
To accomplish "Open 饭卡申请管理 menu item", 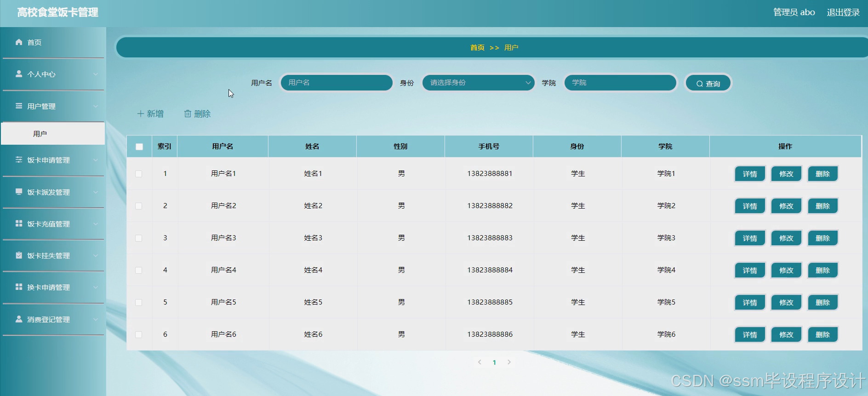I will (x=53, y=160).
